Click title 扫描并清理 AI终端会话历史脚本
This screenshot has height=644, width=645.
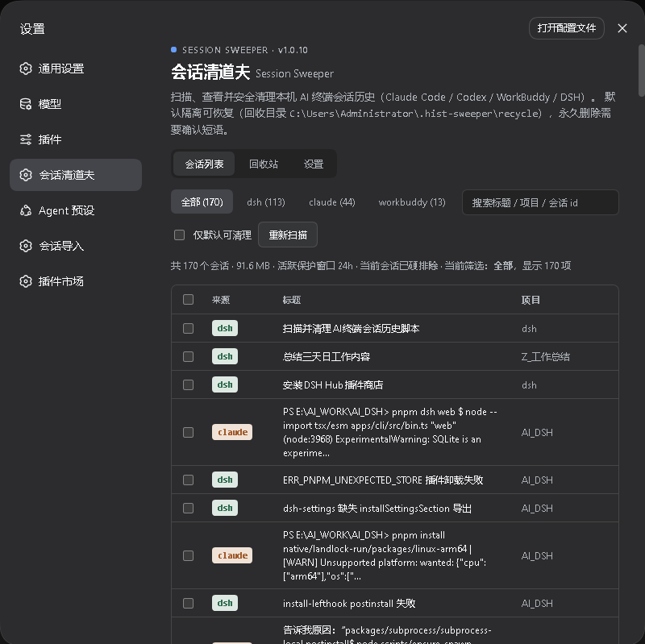click(351, 329)
